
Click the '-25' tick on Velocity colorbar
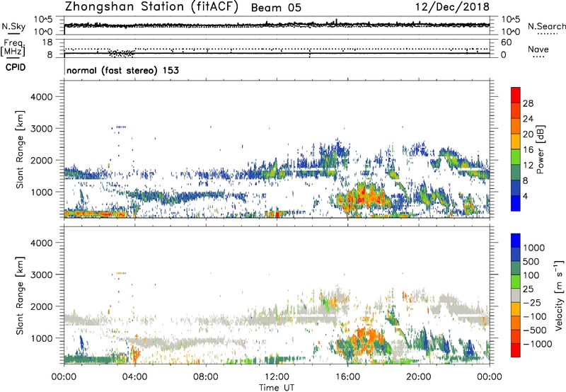[532, 302]
